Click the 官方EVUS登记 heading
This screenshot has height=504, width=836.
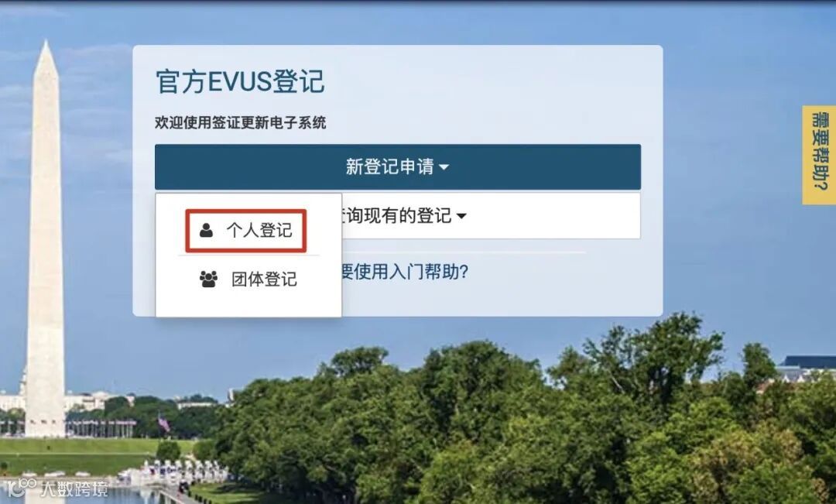(x=240, y=81)
